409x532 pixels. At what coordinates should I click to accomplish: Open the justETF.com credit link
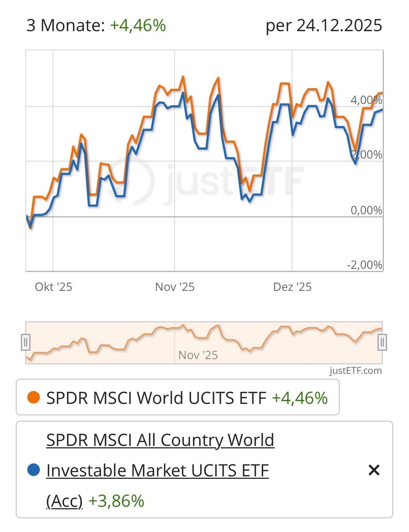point(355,371)
